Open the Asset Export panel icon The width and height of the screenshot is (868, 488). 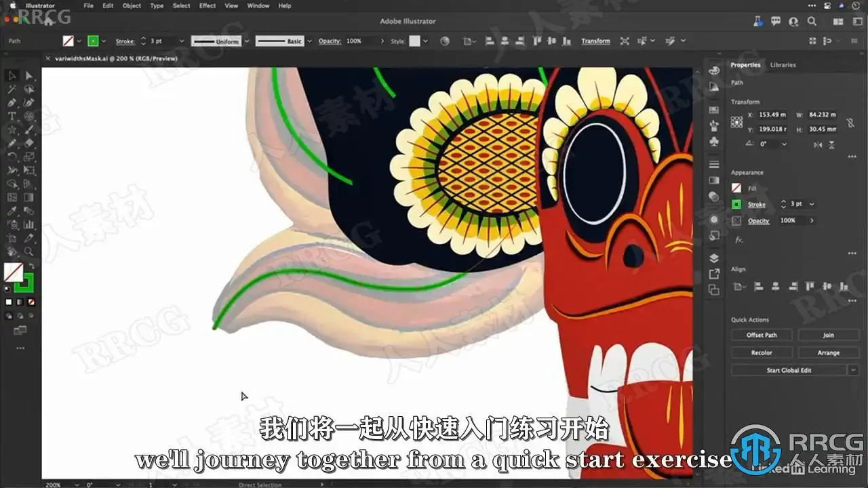pos(713,274)
